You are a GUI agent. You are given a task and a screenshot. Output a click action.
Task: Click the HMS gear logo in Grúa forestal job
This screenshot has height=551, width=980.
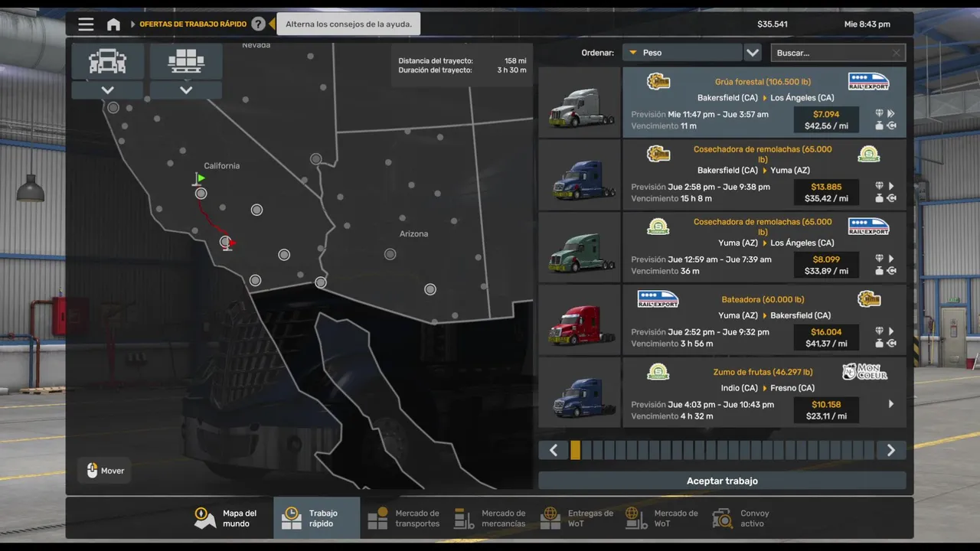[x=658, y=82]
